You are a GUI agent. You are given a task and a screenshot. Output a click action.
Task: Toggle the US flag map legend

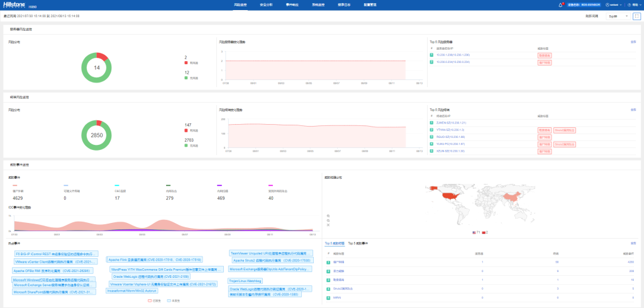coord(474,232)
